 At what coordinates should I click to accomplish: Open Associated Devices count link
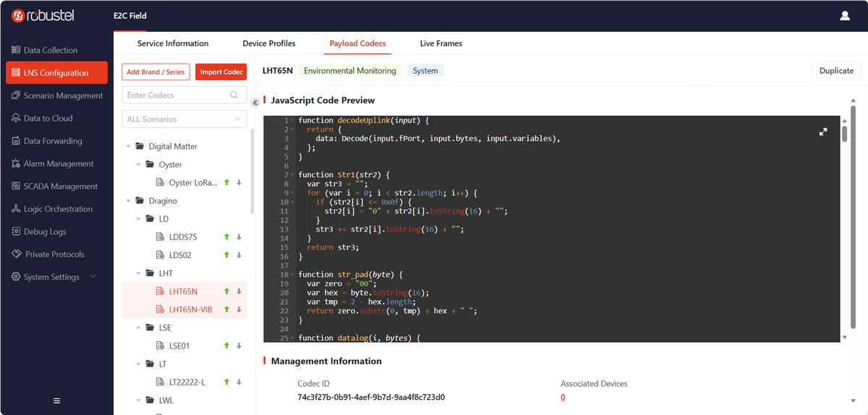[x=563, y=397]
